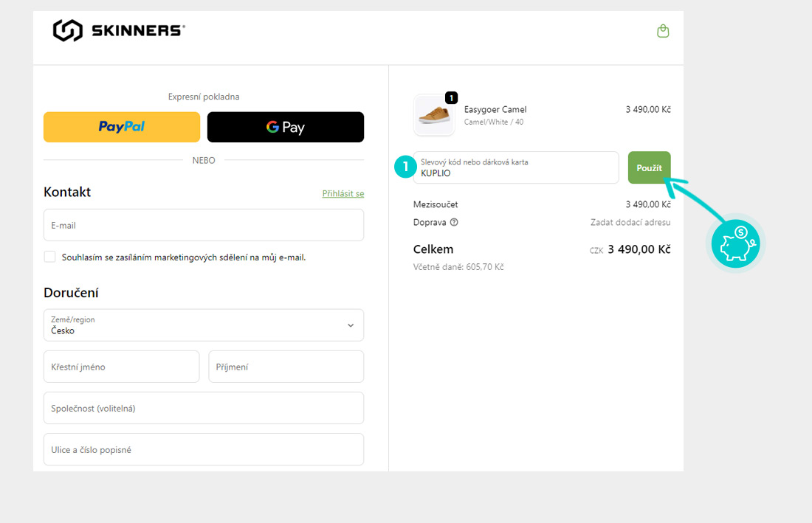Viewport: 812px width, 523px height.
Task: Open the shopping bag cart icon
Action: pos(663,31)
